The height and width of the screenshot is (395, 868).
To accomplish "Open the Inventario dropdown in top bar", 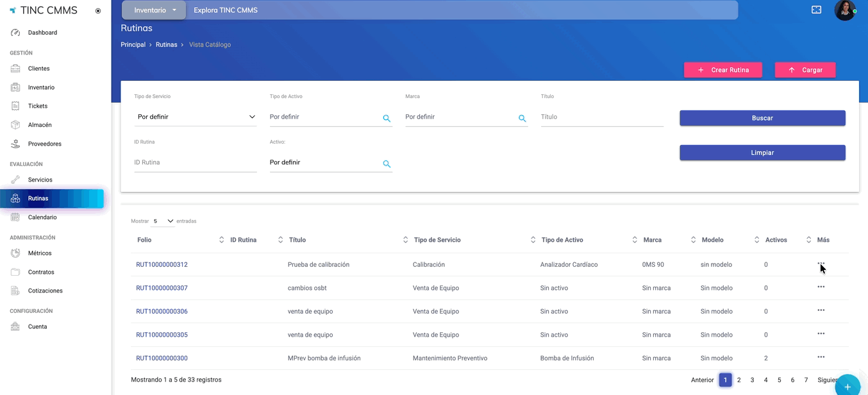I will pos(154,10).
